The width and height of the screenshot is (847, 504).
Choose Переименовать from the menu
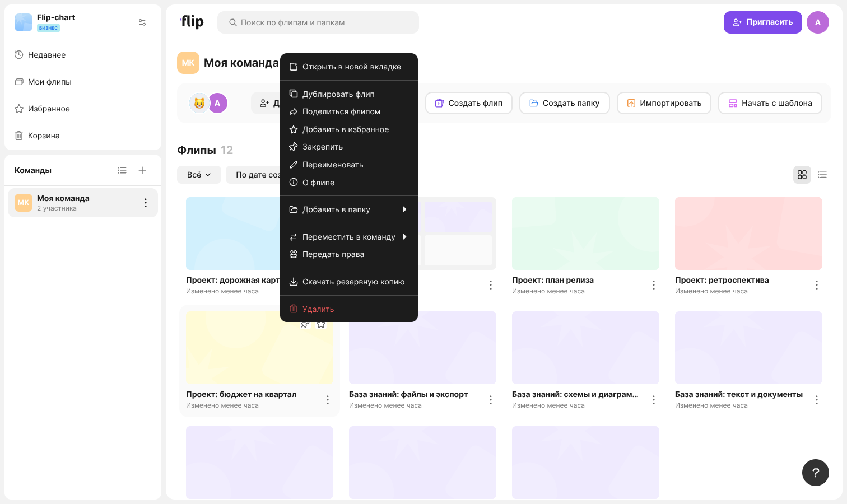coord(349,165)
